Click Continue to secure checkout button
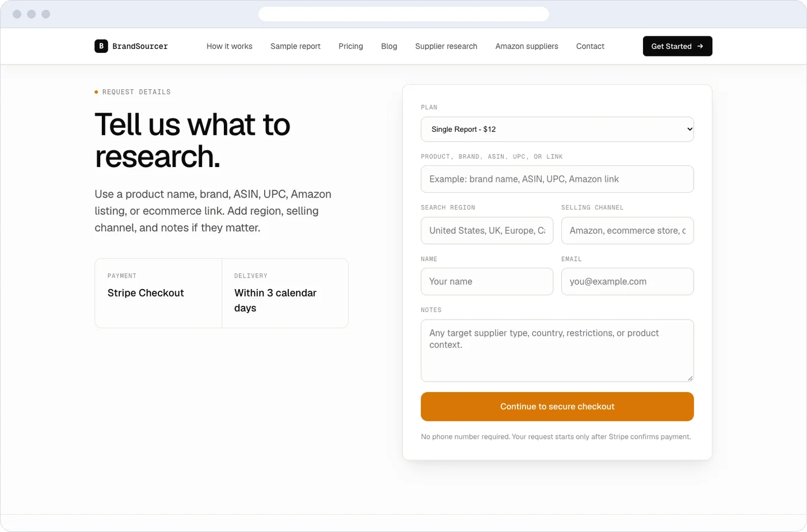807x532 pixels. pos(557,406)
